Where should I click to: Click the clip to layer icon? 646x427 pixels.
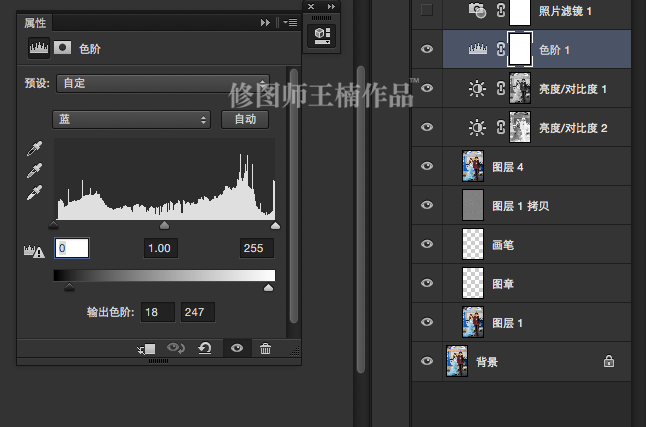tap(147, 348)
